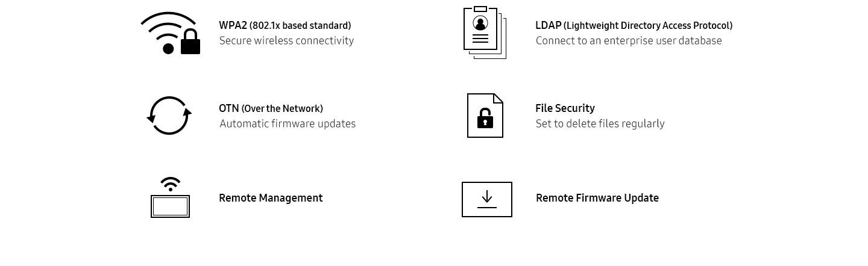Click the circular arrows OTN update icon
The image size is (868, 266).
pos(169,116)
